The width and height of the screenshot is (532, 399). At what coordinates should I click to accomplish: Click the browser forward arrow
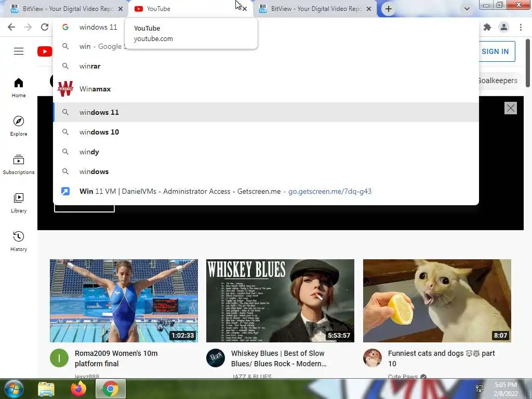28,27
